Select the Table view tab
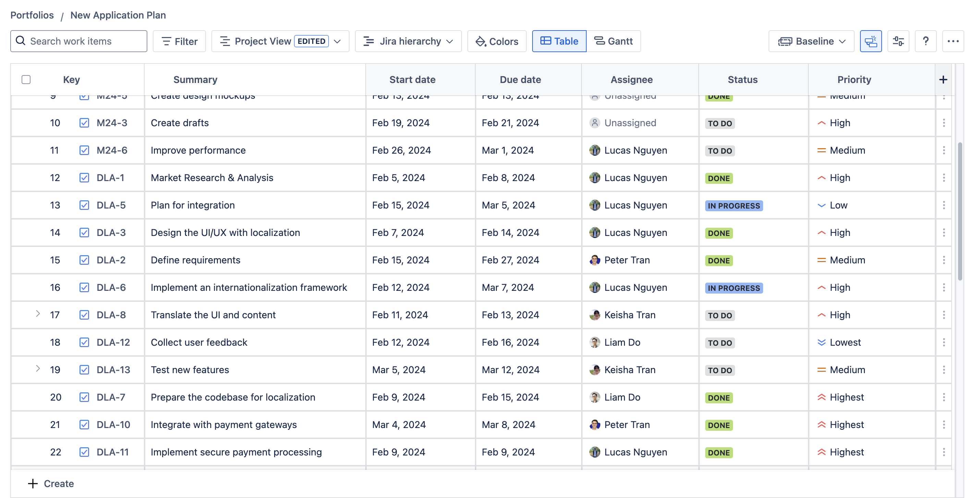This screenshot has height=498, width=980. 559,41
